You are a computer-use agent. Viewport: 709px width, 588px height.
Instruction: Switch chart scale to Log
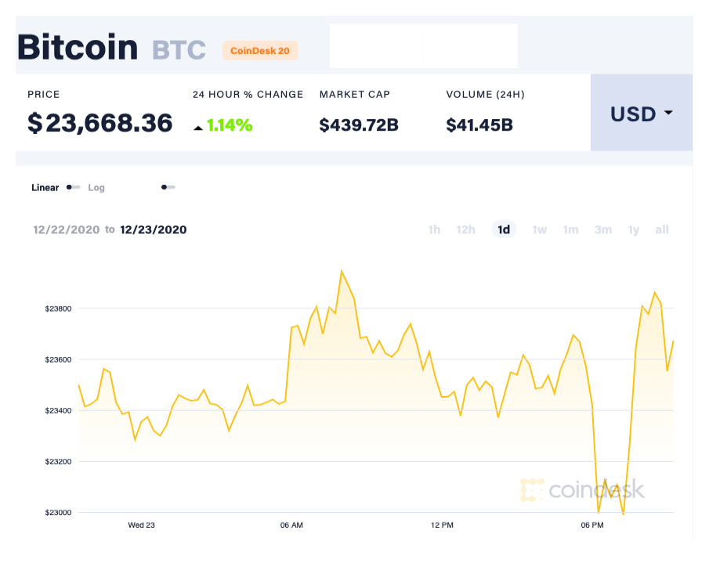[96, 188]
